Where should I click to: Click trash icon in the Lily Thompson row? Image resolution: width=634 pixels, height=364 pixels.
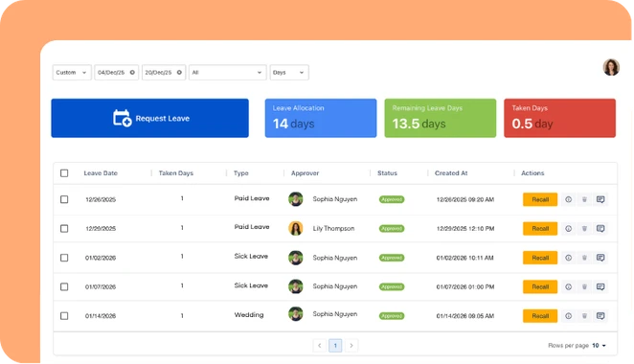(x=584, y=229)
